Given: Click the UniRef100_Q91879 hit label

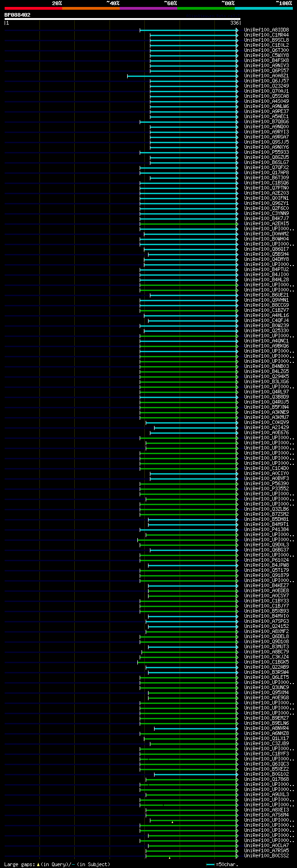Looking at the screenshot, I should pyautogui.click(x=266, y=576).
